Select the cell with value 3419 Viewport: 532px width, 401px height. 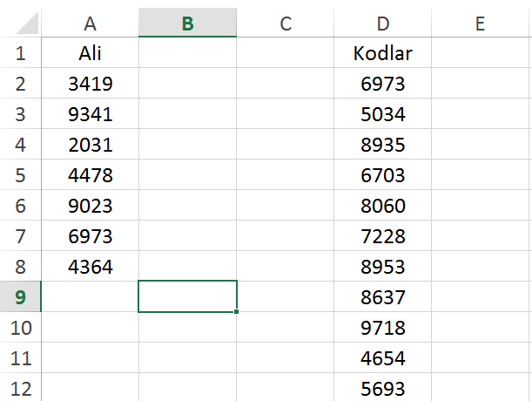coord(90,85)
